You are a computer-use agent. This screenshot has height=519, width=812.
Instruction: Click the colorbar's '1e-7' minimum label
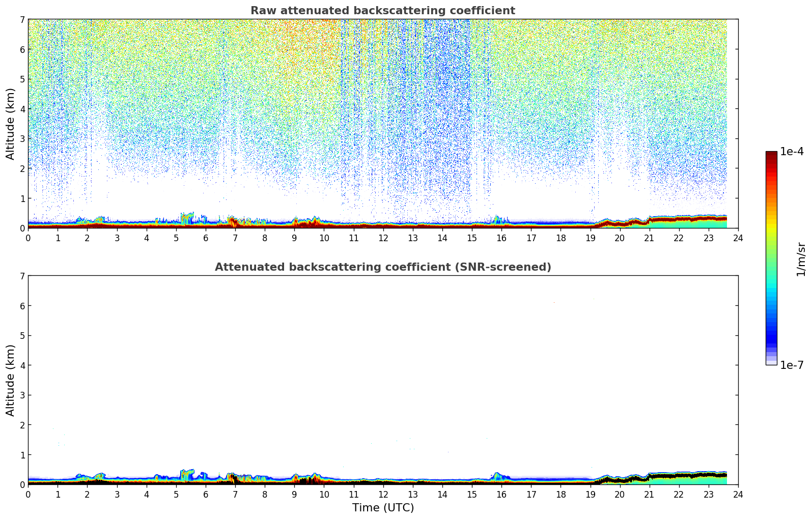coord(792,365)
